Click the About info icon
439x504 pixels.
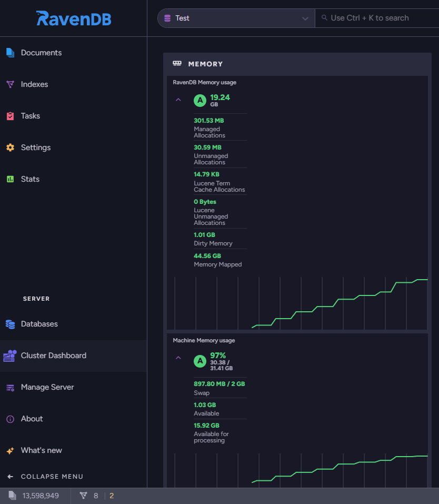[11, 419]
